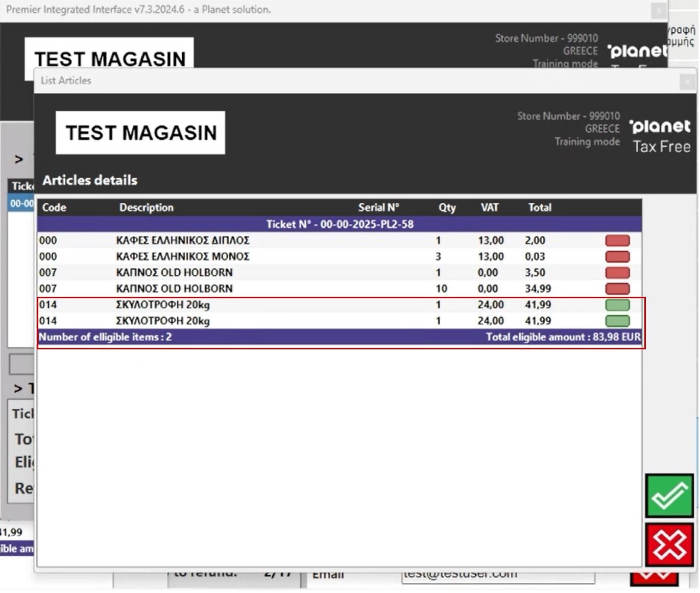
Task: Click the VAT column header
Action: [x=489, y=207]
